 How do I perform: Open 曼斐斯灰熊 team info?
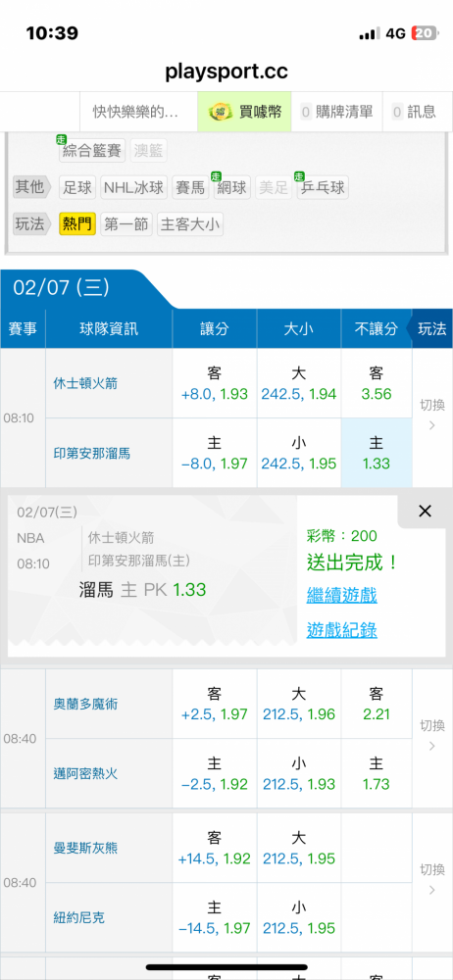tap(85, 848)
